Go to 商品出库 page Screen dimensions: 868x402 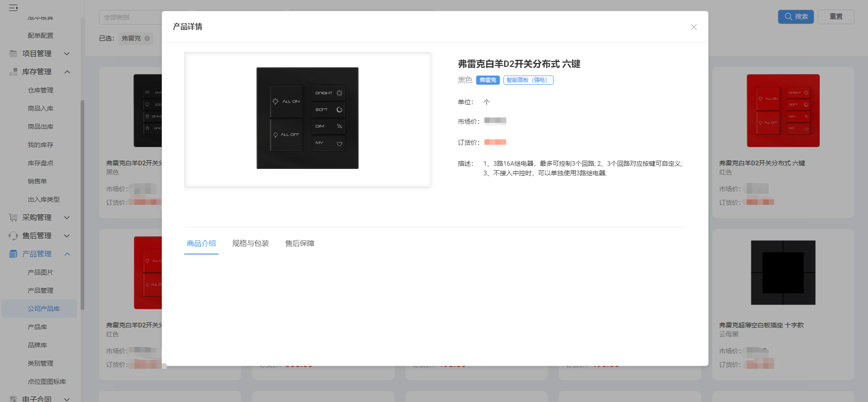[x=41, y=127]
